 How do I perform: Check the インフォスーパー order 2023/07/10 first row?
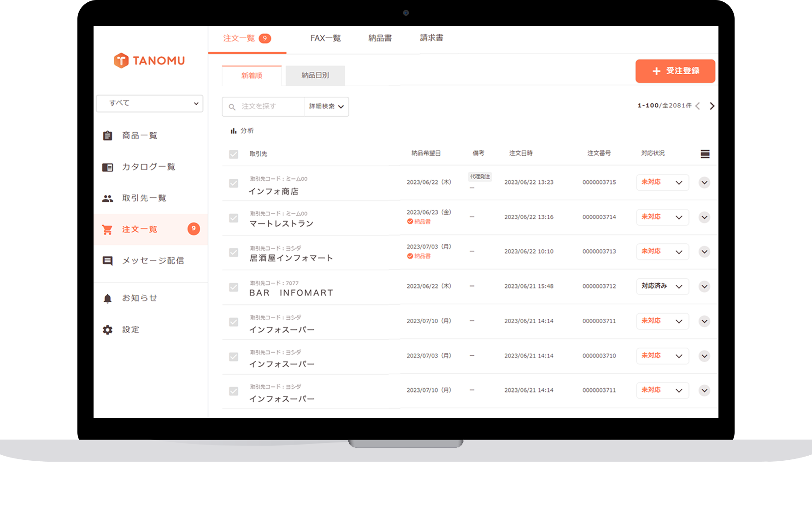(x=234, y=322)
